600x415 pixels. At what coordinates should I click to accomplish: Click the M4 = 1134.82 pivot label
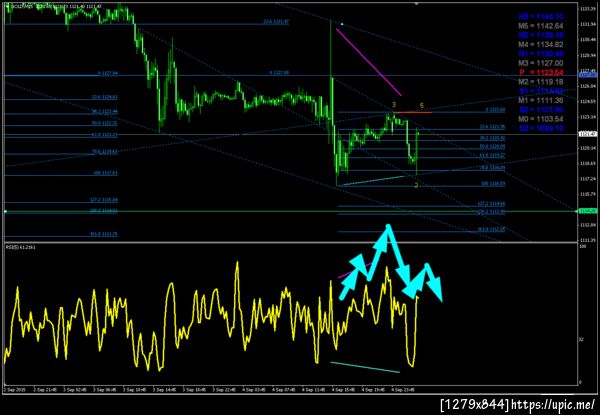(541, 45)
